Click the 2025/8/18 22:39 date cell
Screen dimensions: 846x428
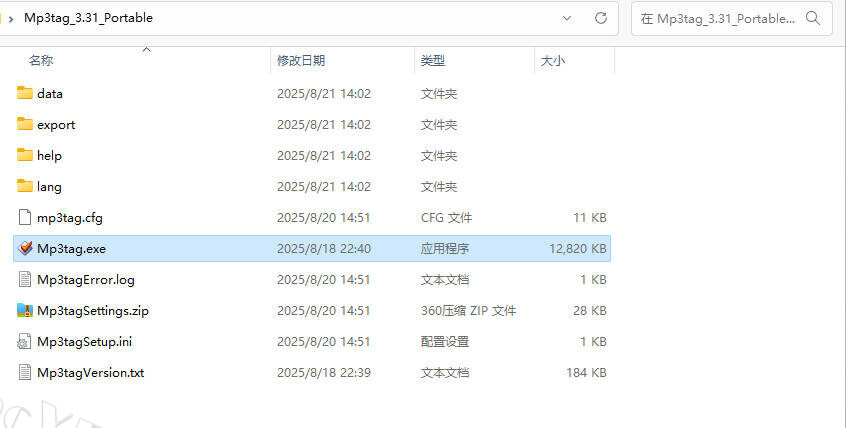coord(324,373)
